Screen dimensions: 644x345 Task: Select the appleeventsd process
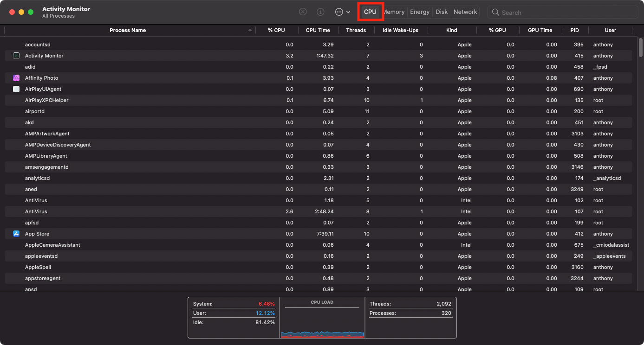[41, 256]
